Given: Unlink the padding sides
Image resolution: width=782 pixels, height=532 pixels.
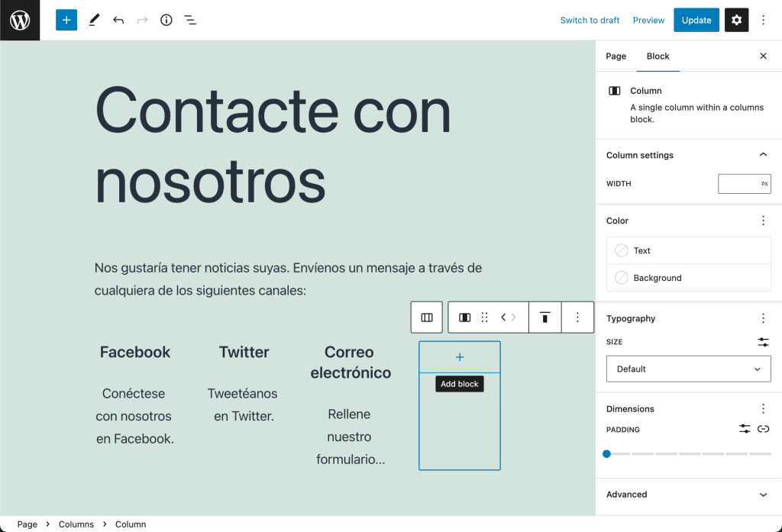Looking at the screenshot, I should coord(763,428).
